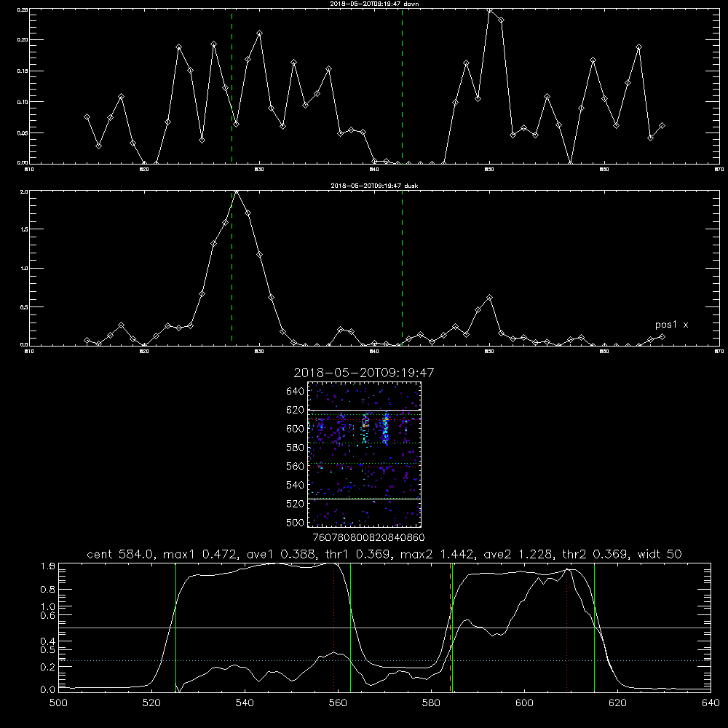Click the left green dashed line in dawn plot

click(232, 86)
